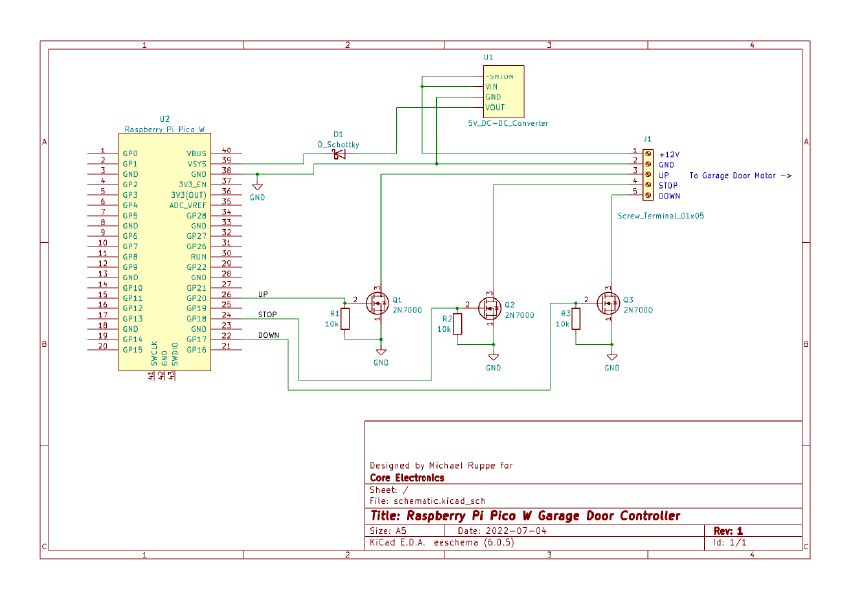The width and height of the screenshot is (852, 600).
Task: Click the 3V3_EN pin label
Action: coord(192,184)
